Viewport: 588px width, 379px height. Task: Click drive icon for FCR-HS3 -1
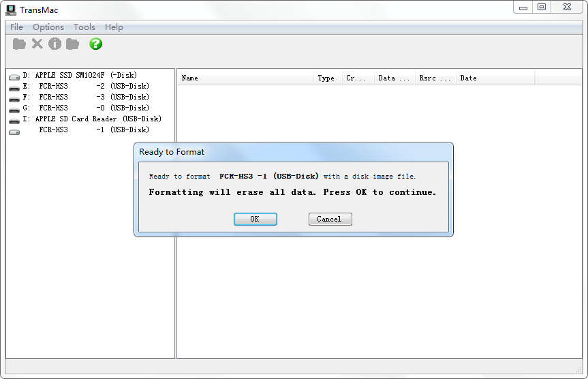click(14, 132)
